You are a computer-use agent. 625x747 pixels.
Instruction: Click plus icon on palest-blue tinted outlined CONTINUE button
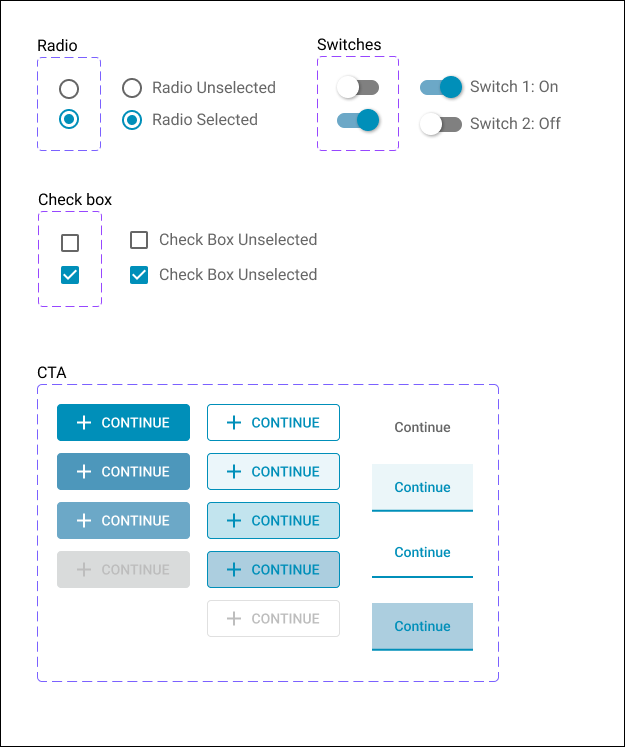[234, 472]
